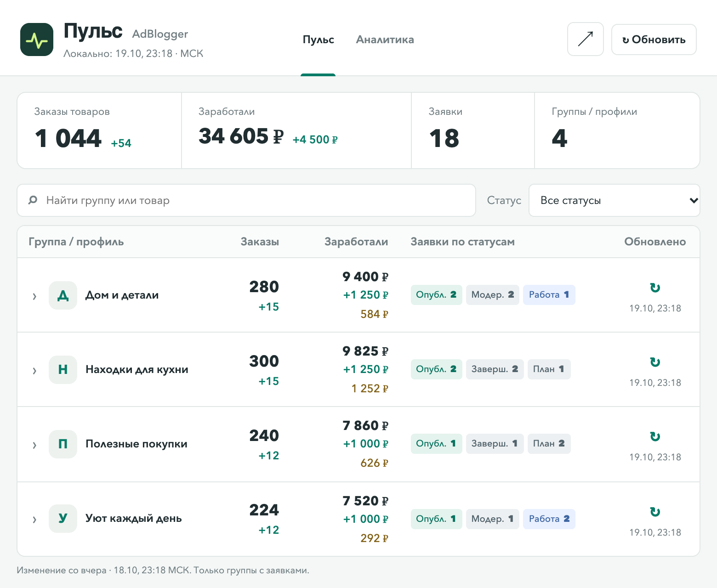Click Работа 1 badge in Дом и детали row
This screenshot has width=717, height=588.
click(x=549, y=295)
